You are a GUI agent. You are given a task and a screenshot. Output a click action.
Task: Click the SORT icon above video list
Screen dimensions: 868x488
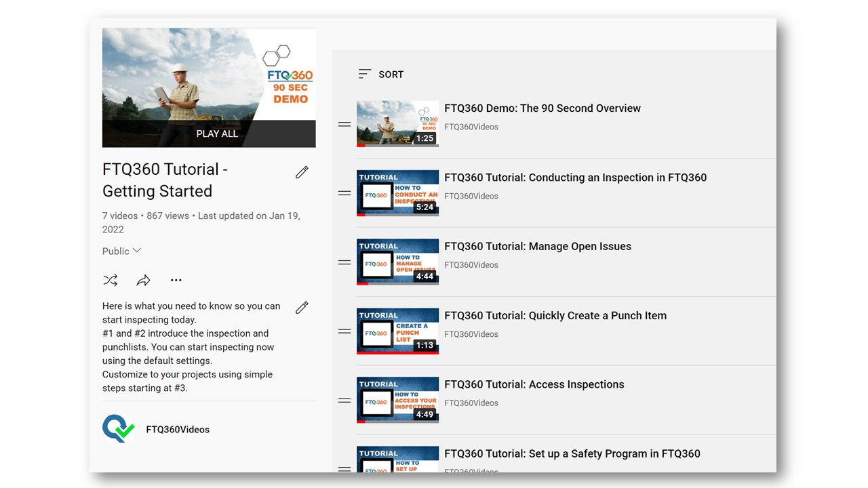point(365,74)
